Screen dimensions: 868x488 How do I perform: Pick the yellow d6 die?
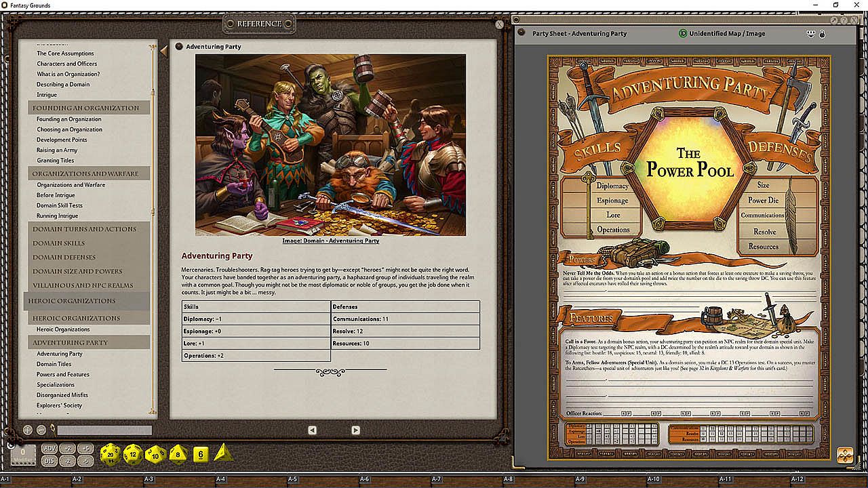pos(200,454)
